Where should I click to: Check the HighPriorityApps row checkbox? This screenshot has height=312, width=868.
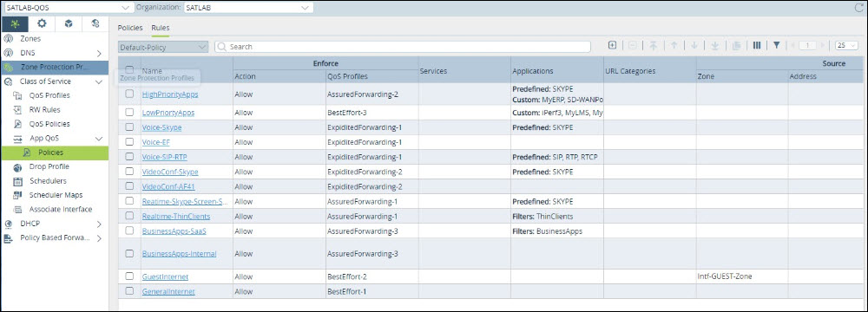click(129, 94)
